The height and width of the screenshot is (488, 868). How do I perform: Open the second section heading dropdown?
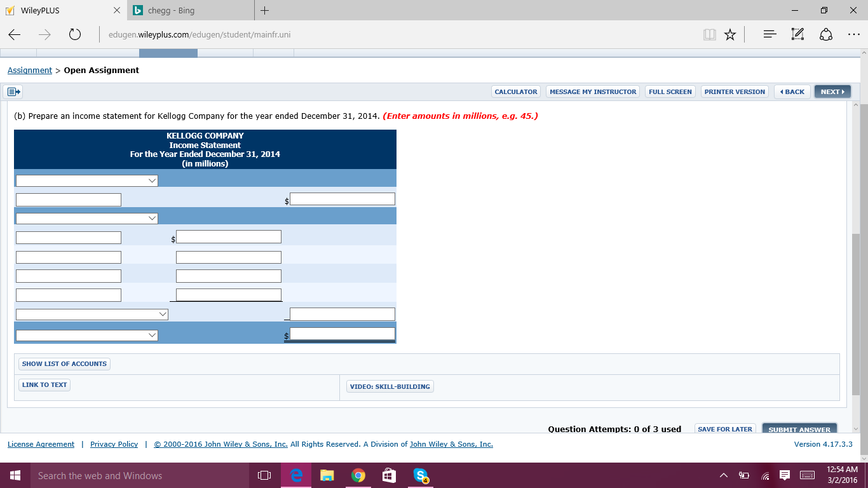[87, 219]
